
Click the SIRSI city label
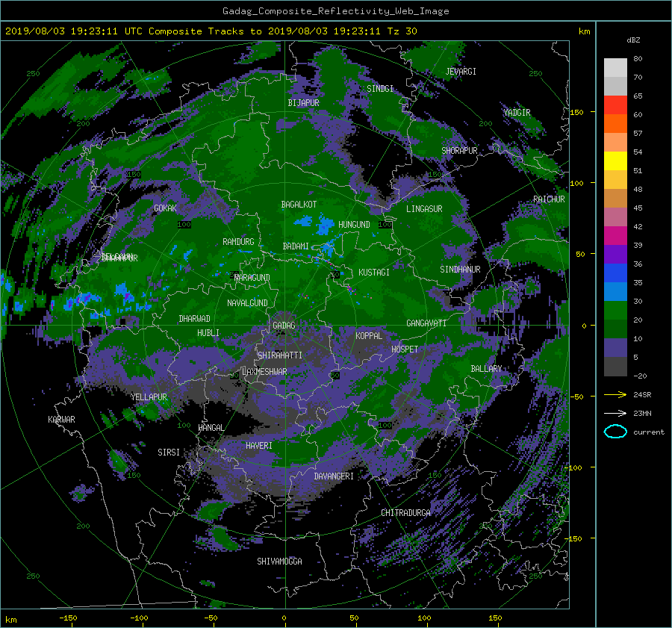click(x=169, y=453)
